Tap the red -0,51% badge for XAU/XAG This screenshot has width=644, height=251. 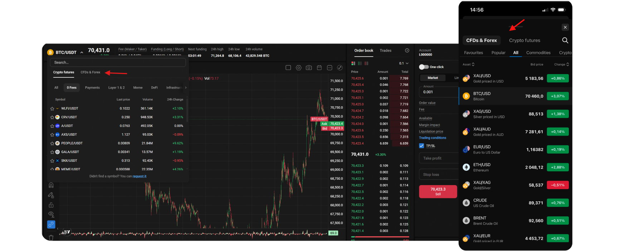[x=558, y=185]
